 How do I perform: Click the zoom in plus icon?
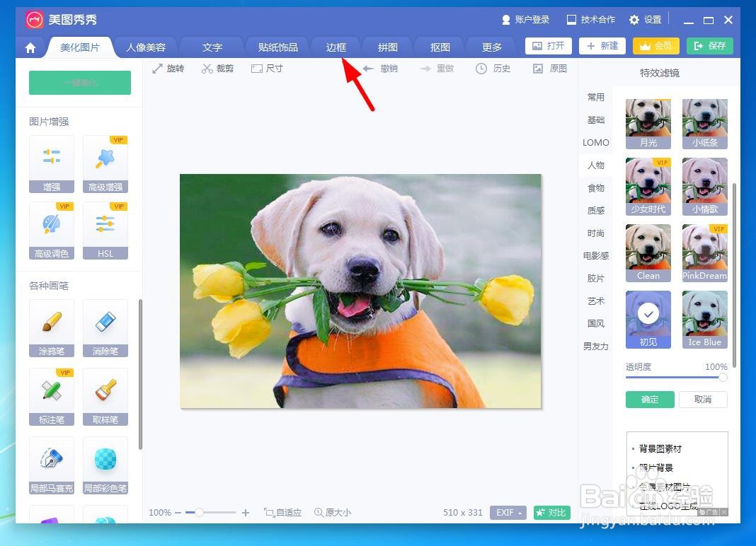(246, 513)
